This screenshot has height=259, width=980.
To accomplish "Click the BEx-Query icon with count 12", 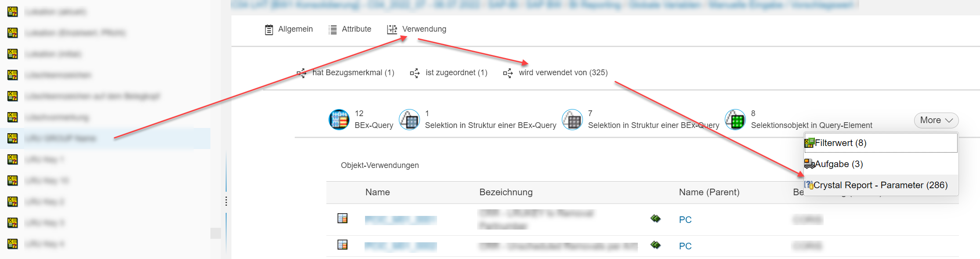I will point(339,120).
